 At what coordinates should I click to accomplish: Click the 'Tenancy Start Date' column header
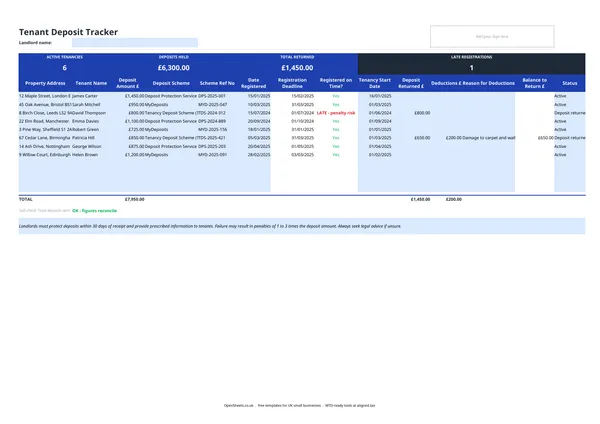click(375, 83)
